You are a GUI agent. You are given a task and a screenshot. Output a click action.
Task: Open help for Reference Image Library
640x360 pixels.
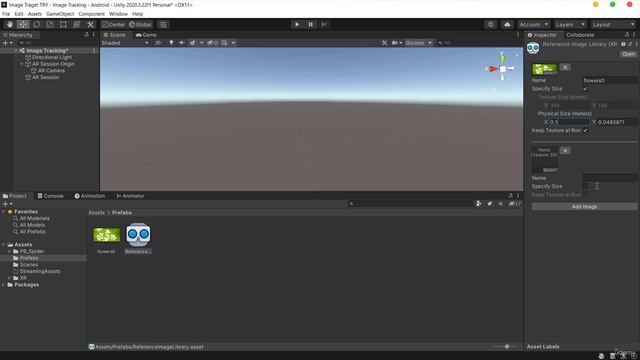[623, 44]
